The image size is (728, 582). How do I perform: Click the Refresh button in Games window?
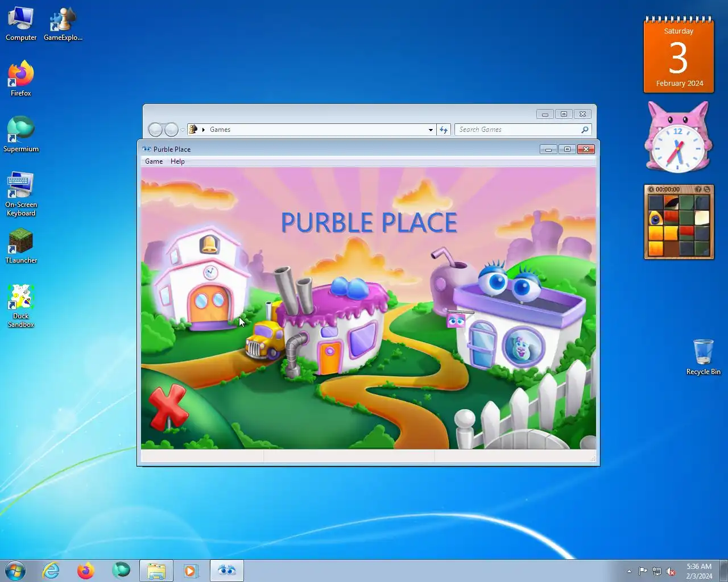tap(444, 130)
